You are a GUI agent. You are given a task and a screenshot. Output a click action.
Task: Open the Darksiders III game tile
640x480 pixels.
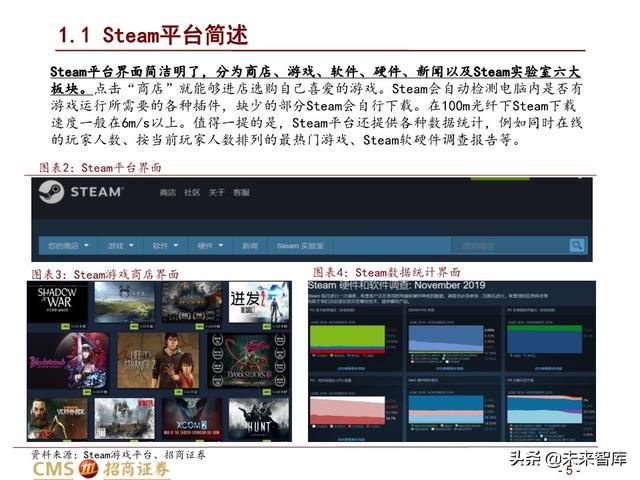click(248, 361)
